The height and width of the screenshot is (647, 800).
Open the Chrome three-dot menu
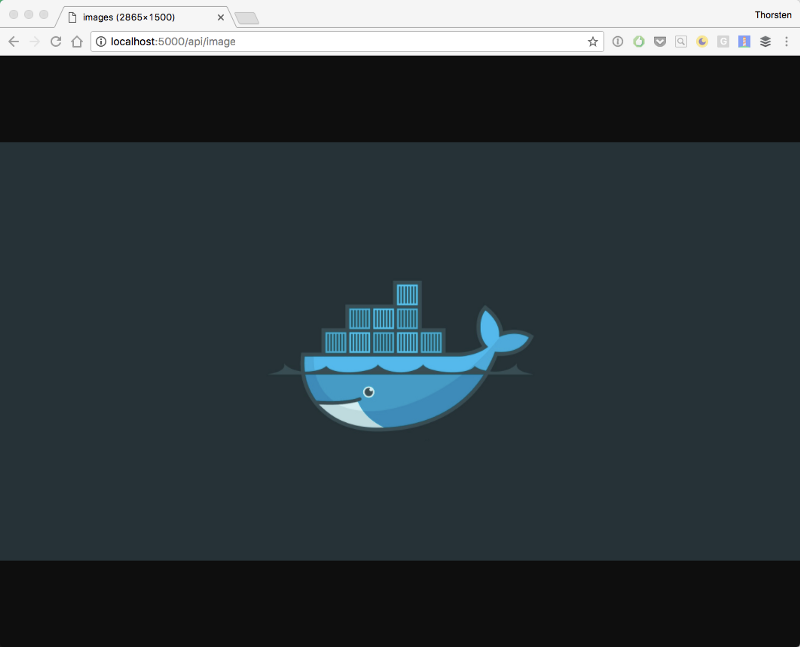tap(787, 41)
